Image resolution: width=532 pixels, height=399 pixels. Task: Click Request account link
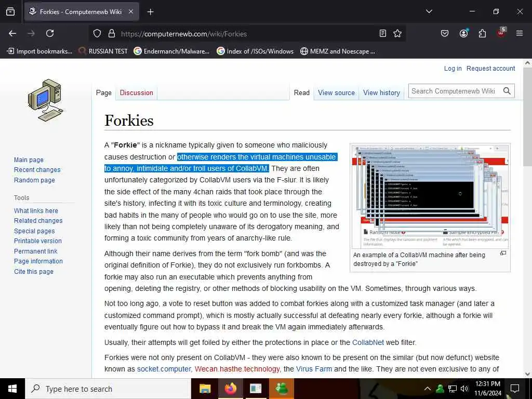click(490, 69)
